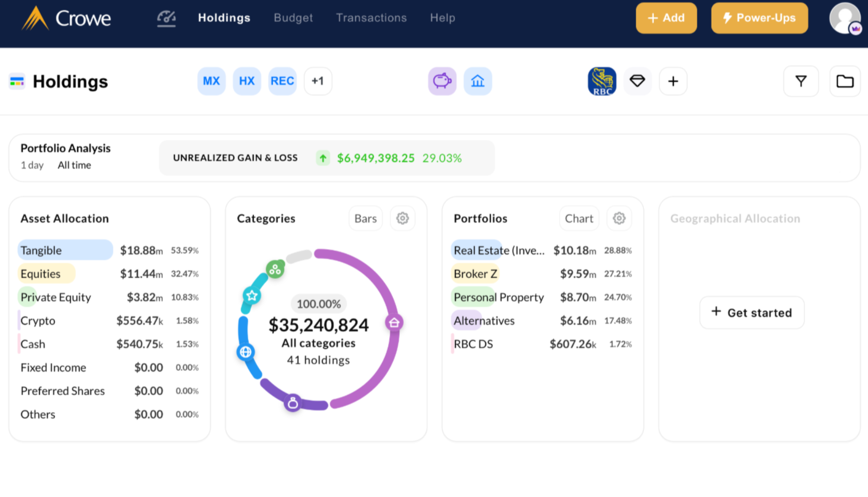Click the star icon on donut chart

[252, 295]
